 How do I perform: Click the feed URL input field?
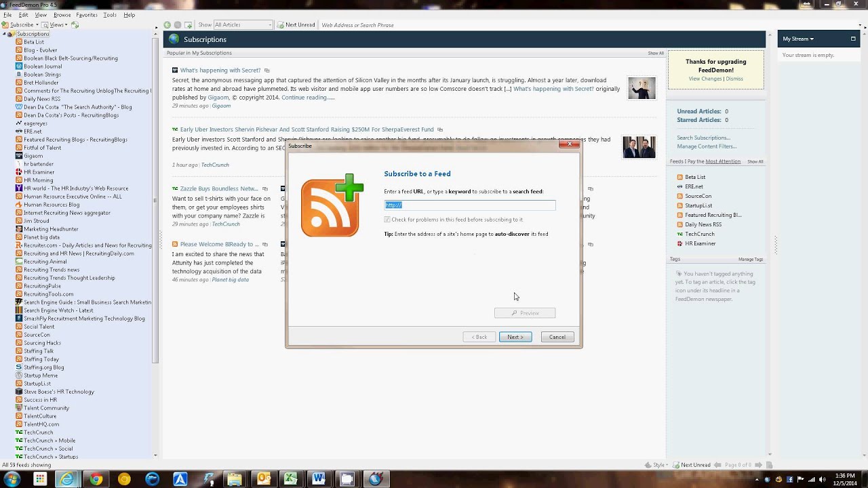coord(470,205)
